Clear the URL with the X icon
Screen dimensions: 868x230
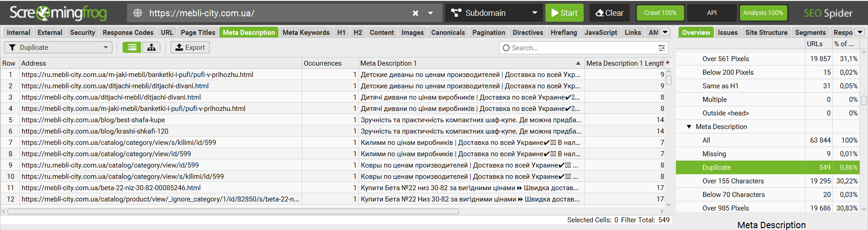pos(415,13)
